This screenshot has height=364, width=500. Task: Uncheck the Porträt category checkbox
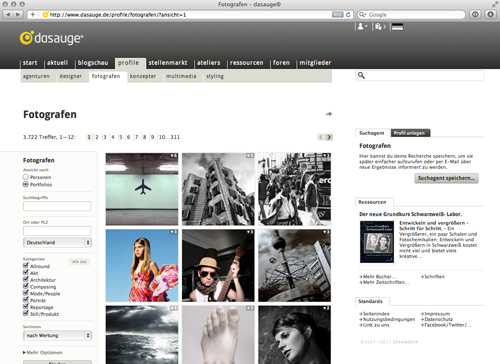26,300
